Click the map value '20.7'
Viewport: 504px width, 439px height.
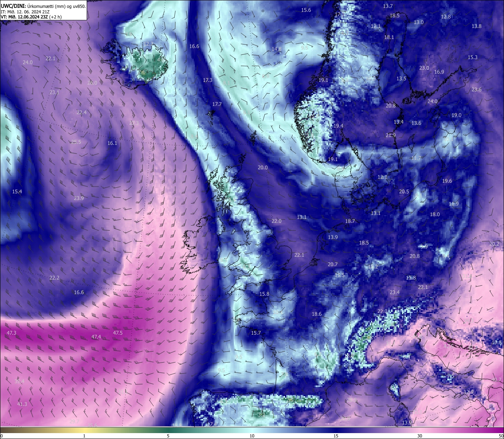click(x=333, y=265)
